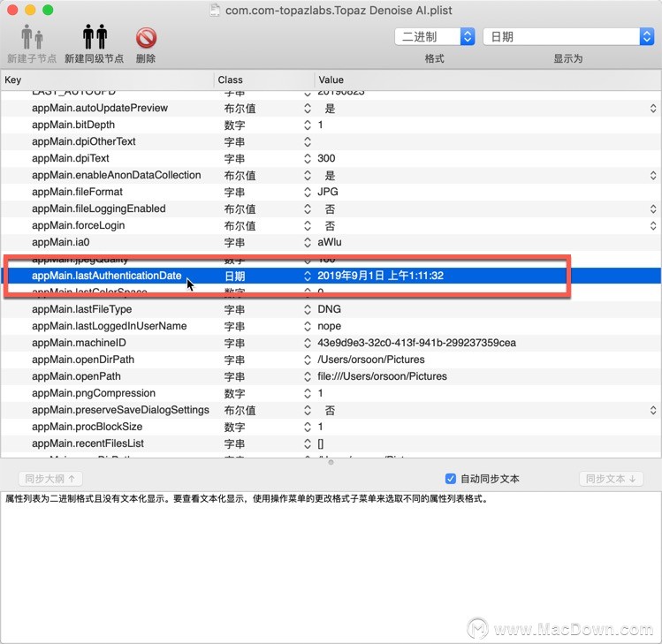662x644 pixels.
Task: Open boolean value popup for appMain.enableAnonDataCollection
Action: pos(652,176)
